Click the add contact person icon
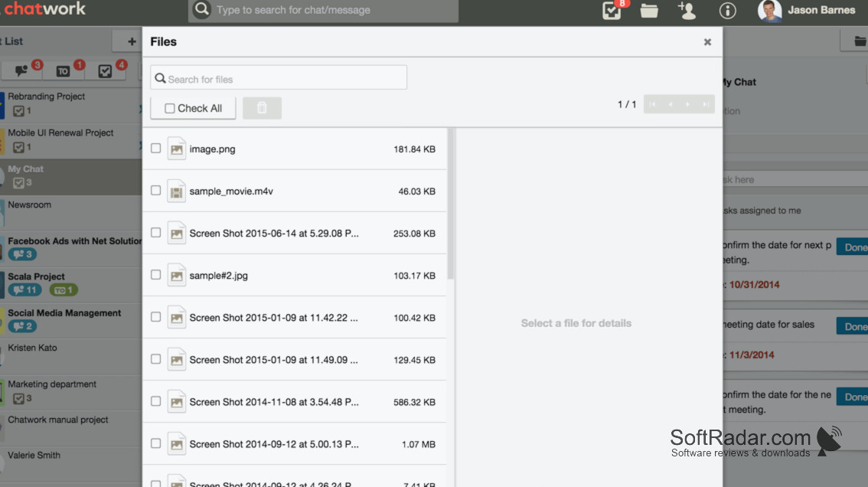Viewport: 868px width, 487px height. pos(687,11)
